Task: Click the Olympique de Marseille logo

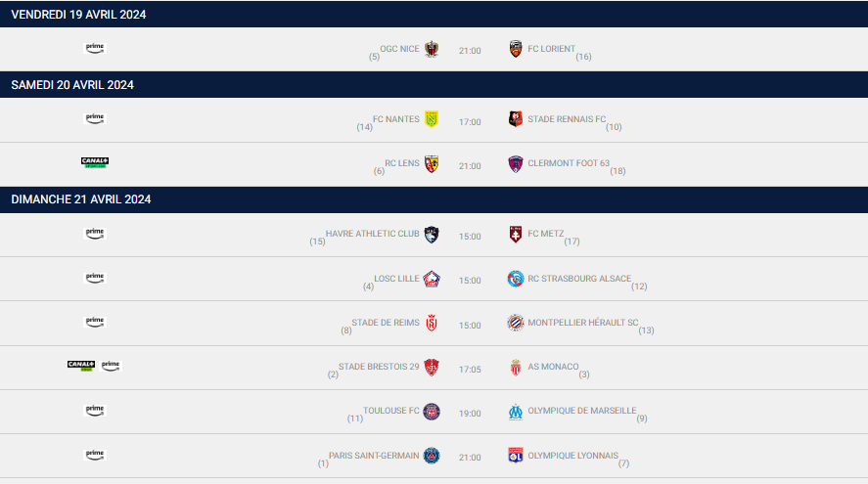Action: click(x=516, y=412)
